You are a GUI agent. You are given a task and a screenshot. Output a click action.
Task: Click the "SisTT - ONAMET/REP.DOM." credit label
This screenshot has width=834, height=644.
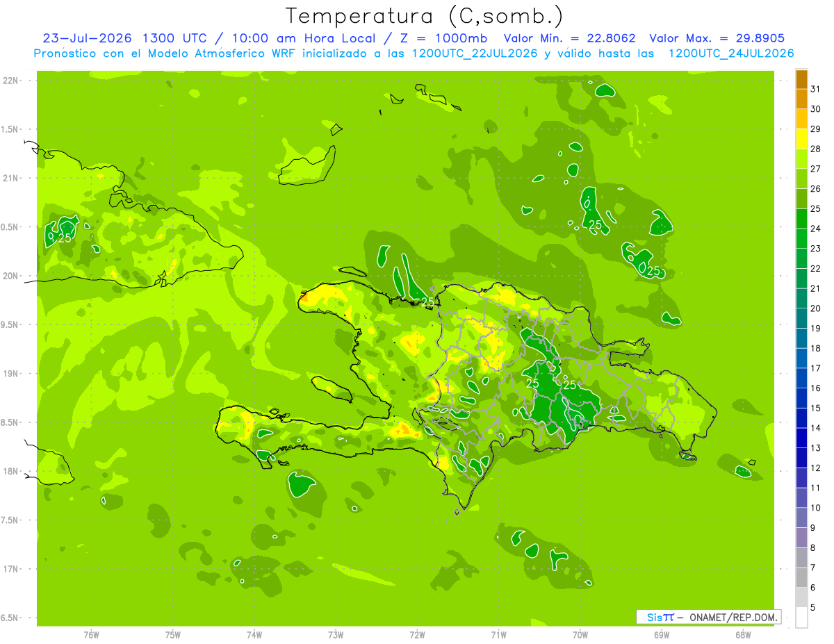coord(710,617)
